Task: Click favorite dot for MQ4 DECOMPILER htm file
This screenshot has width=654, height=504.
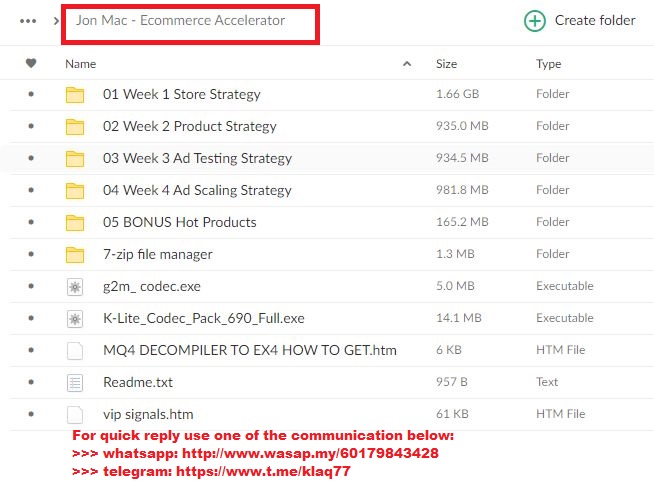Action: click(31, 350)
